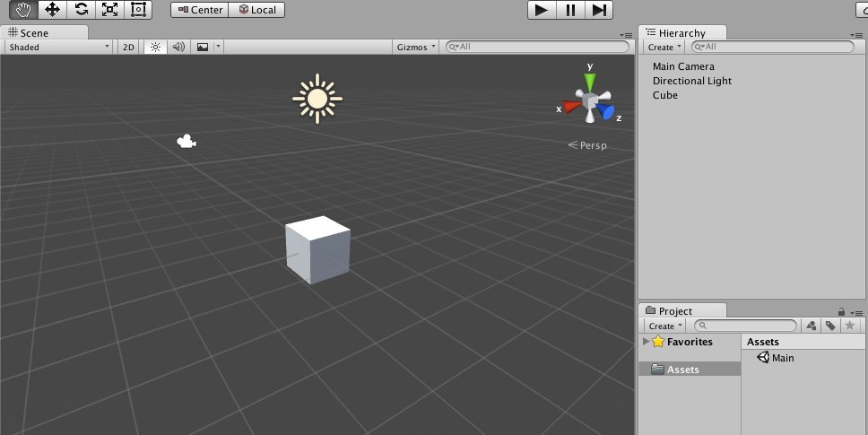868x435 pixels.
Task: Save Project search with star icon
Action: [850, 326]
